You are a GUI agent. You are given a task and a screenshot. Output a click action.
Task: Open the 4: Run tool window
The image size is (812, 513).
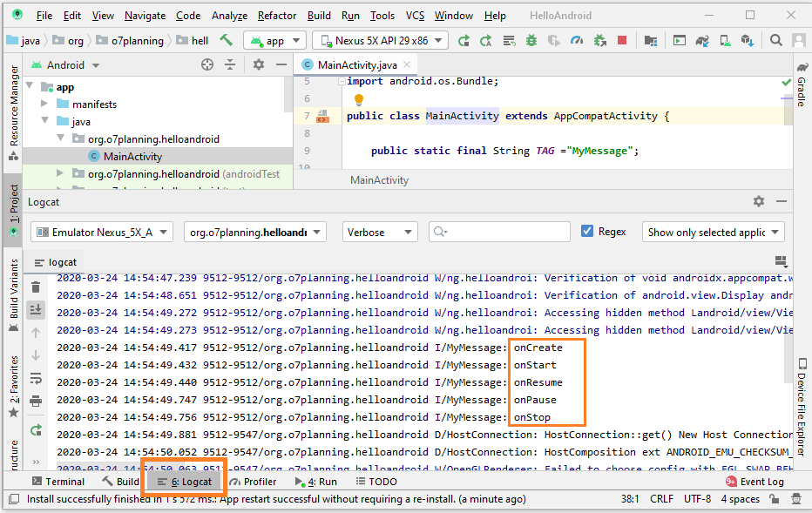(316, 482)
